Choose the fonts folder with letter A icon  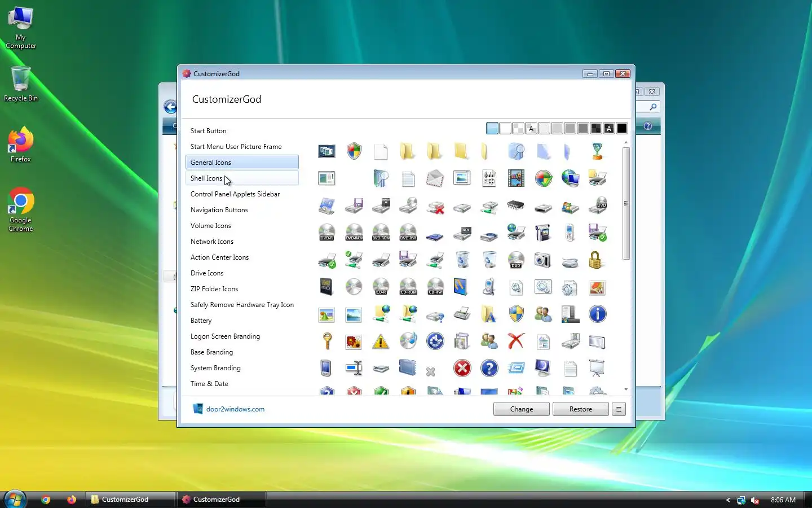489,314
